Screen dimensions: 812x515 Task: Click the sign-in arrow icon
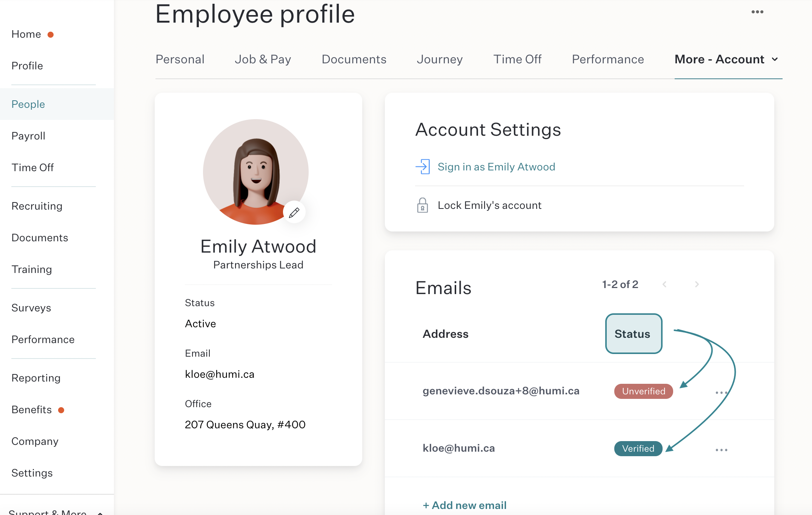click(x=423, y=167)
